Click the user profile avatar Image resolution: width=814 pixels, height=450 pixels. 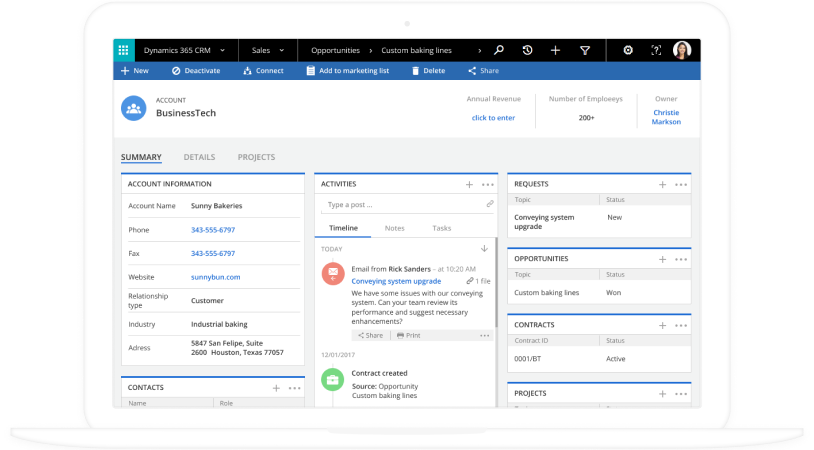coord(682,50)
